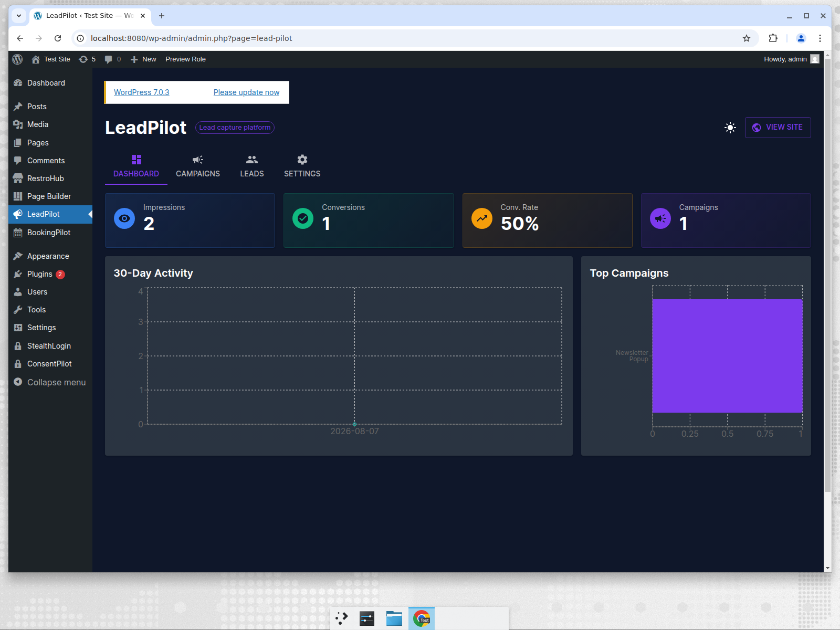This screenshot has height=630, width=840.
Task: Open the Chrome three-dot menu
Action: pos(820,38)
